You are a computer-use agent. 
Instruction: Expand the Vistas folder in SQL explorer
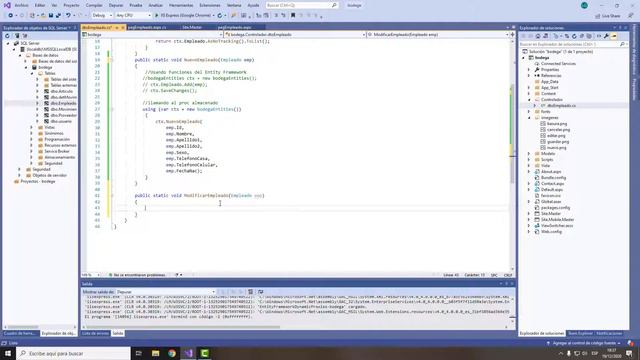coord(31,127)
